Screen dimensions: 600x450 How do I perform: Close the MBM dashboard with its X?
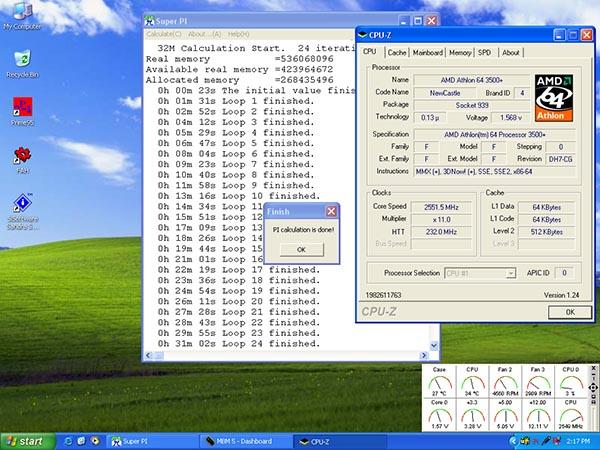pyautogui.click(x=593, y=368)
